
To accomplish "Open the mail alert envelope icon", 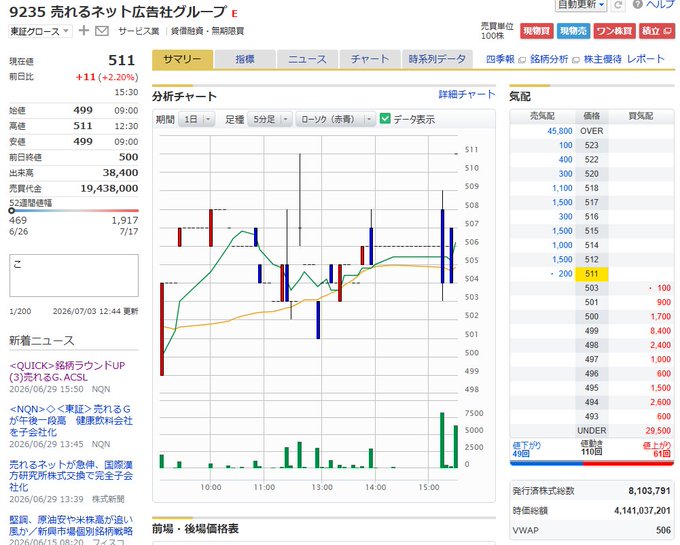I will (x=102, y=31).
